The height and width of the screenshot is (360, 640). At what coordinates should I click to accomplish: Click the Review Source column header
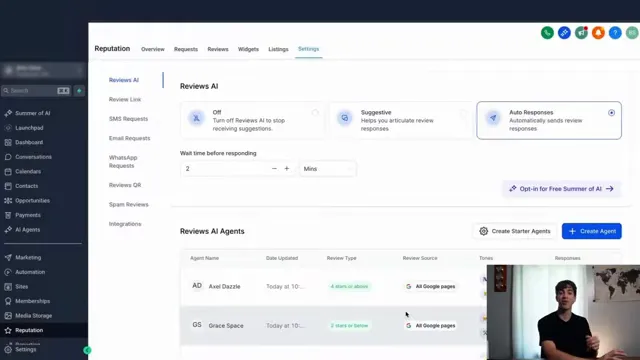pos(420,258)
